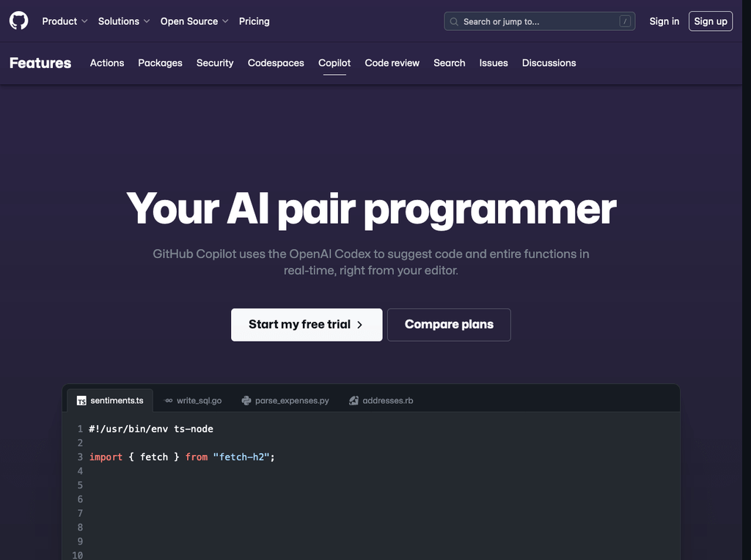
Task: Open the Discussions feature tab
Action: [x=549, y=63]
